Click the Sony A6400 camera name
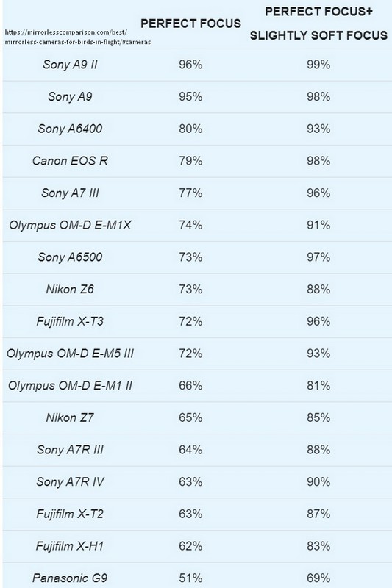 [70, 129]
